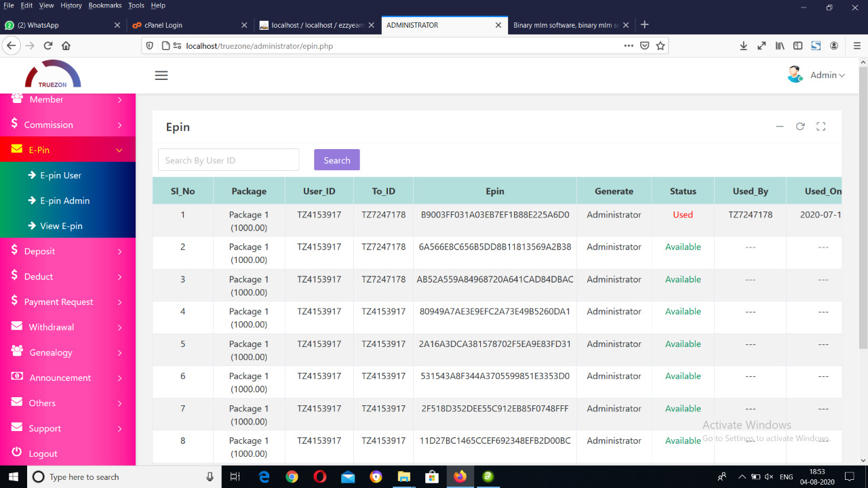Click the page vertical scrollbar
This screenshot has height=488, width=868.
(x=863, y=208)
